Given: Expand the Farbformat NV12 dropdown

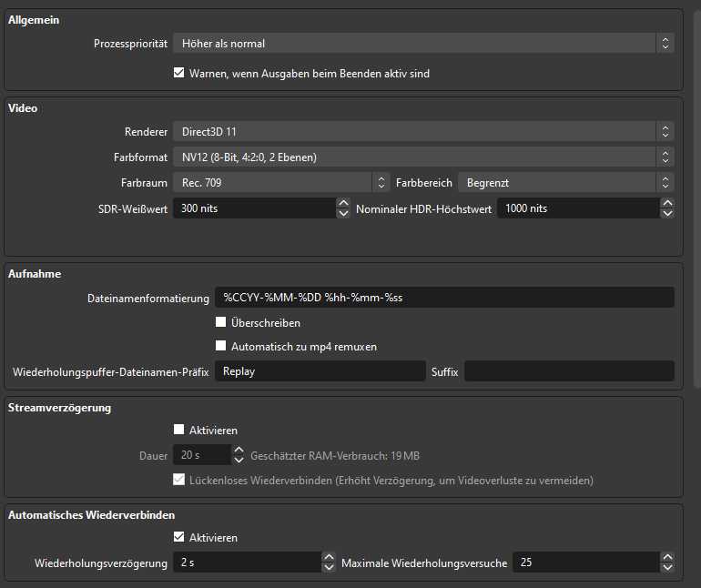Looking at the screenshot, I should coord(422,157).
